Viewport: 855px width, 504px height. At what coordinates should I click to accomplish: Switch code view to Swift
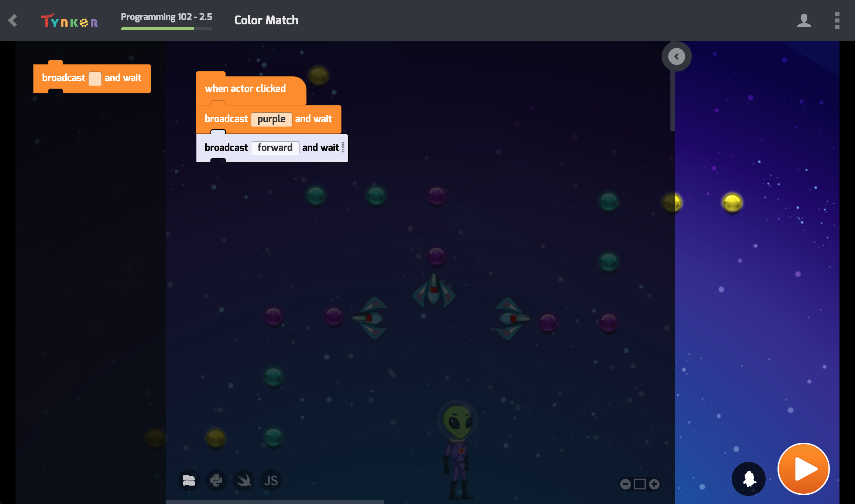coord(244,480)
